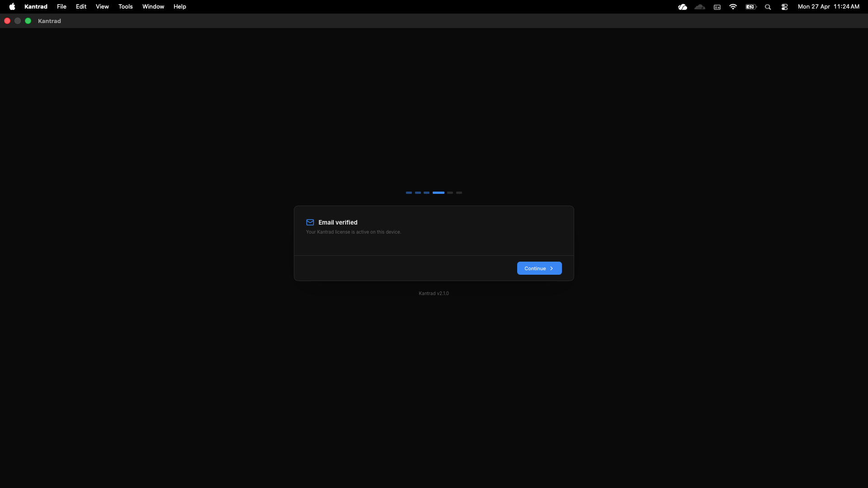Click the Kantrad window title text

point(49,21)
